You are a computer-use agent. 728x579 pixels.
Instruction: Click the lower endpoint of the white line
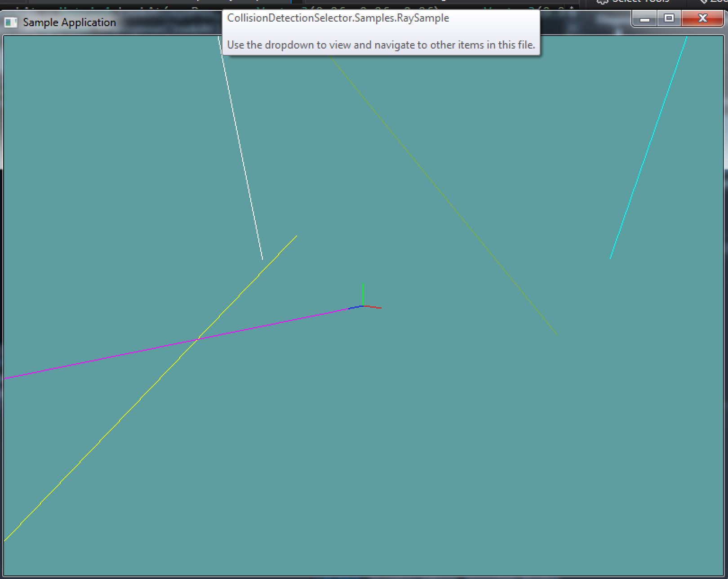pos(262,259)
